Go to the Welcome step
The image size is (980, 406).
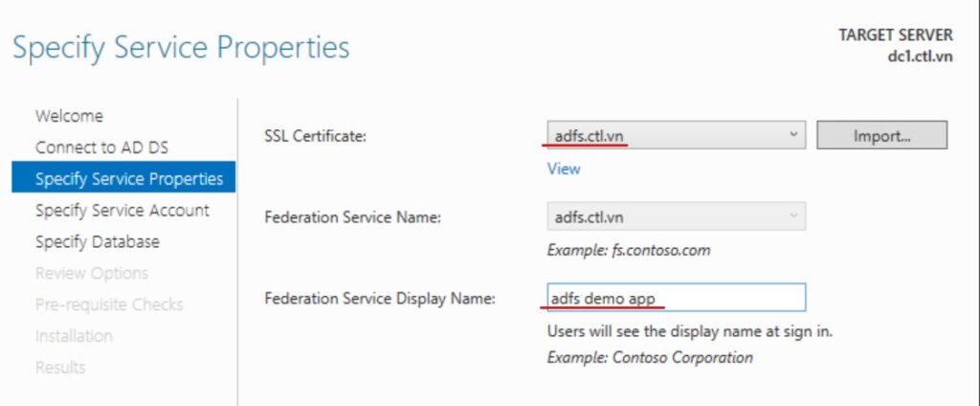[69, 116]
